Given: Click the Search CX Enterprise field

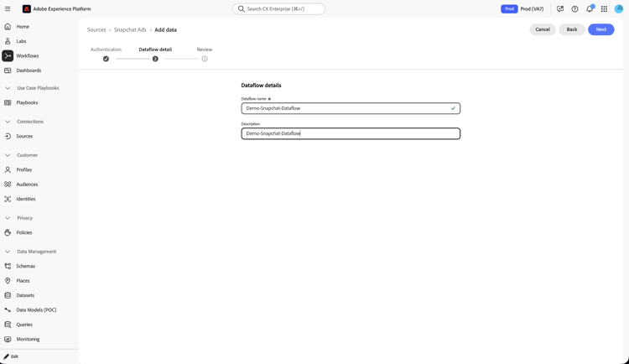Looking at the screenshot, I should [278, 9].
